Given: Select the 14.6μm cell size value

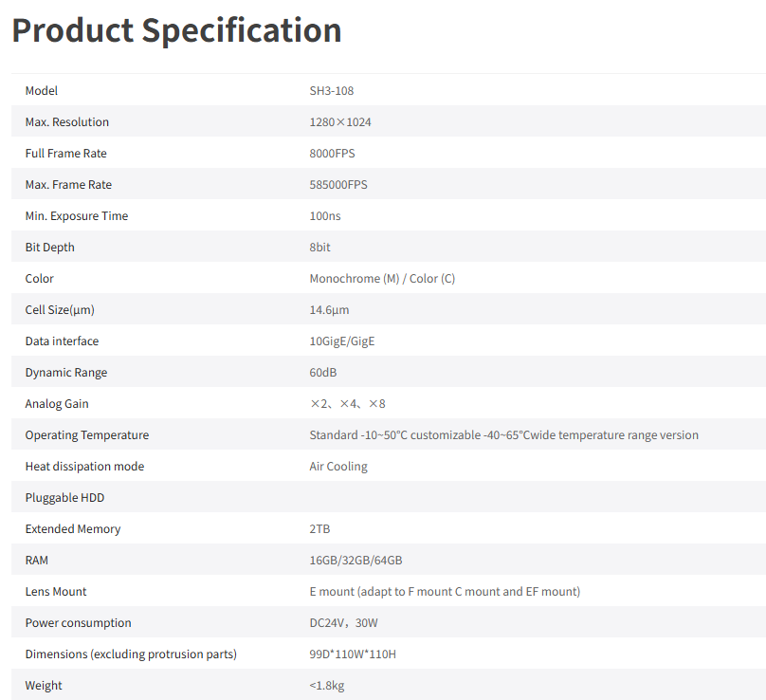Looking at the screenshot, I should (329, 310).
